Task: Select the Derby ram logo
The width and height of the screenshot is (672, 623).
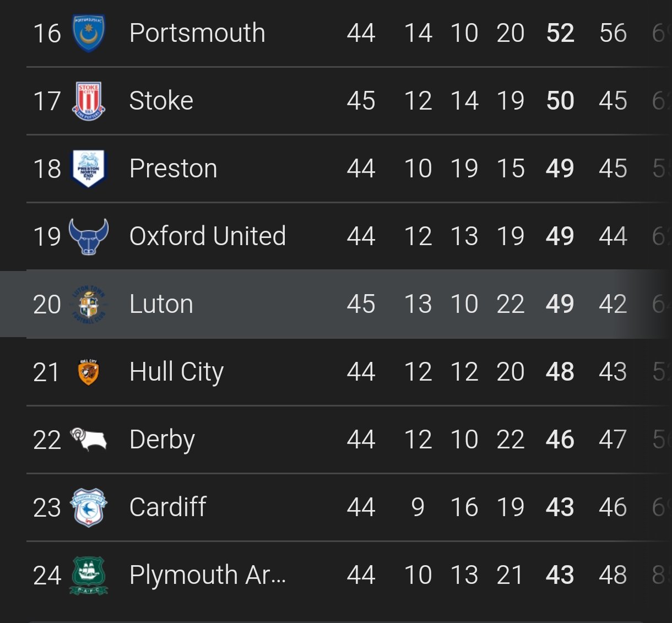Action: click(x=88, y=440)
